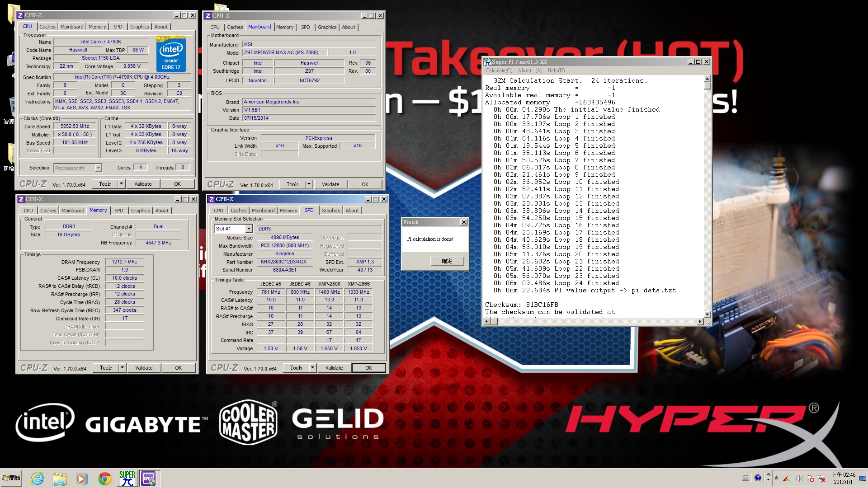Screen dimensions: 868x488
Task: Switch to Memory tab in Mainboard window
Action: pos(285,27)
